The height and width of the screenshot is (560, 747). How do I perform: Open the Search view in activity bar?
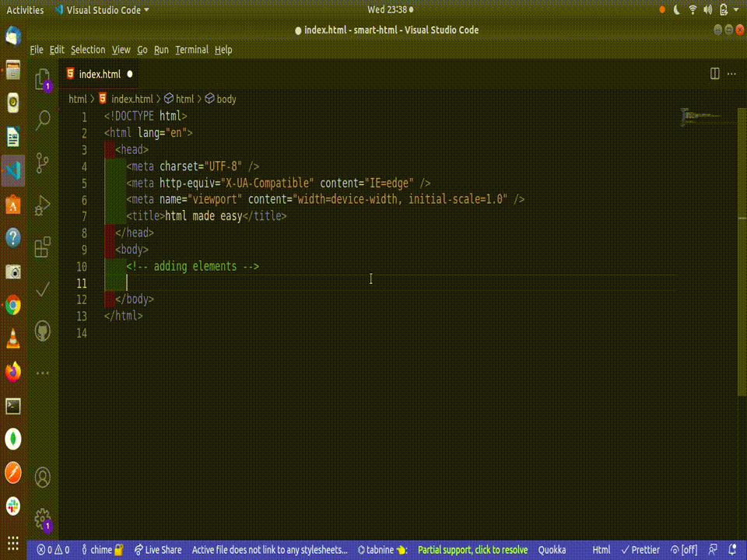pyautogui.click(x=42, y=120)
